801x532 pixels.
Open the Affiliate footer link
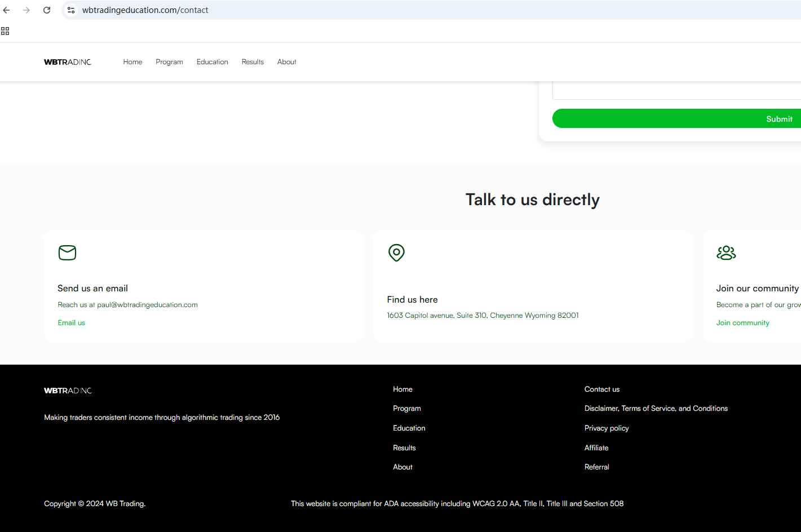[x=596, y=448]
